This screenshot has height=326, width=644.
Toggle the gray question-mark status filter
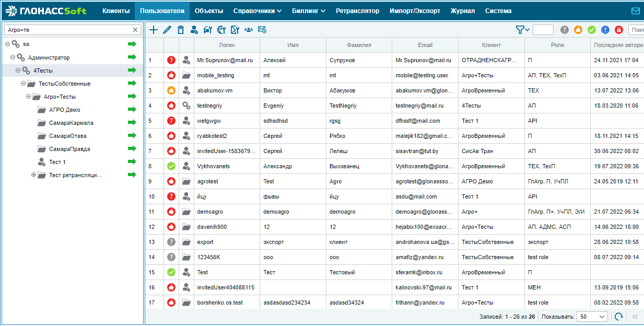click(565, 30)
